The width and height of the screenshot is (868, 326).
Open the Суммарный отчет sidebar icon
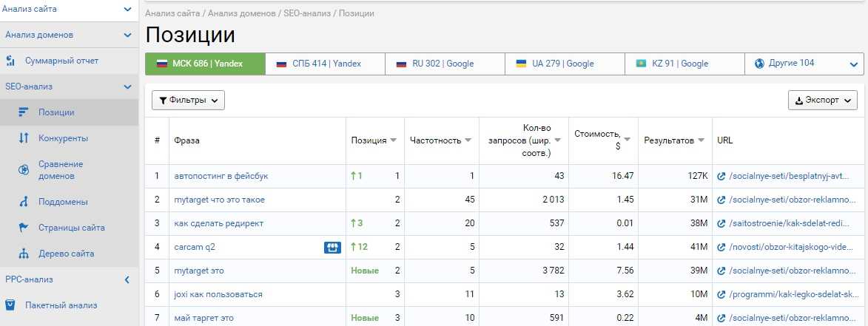coord(10,61)
